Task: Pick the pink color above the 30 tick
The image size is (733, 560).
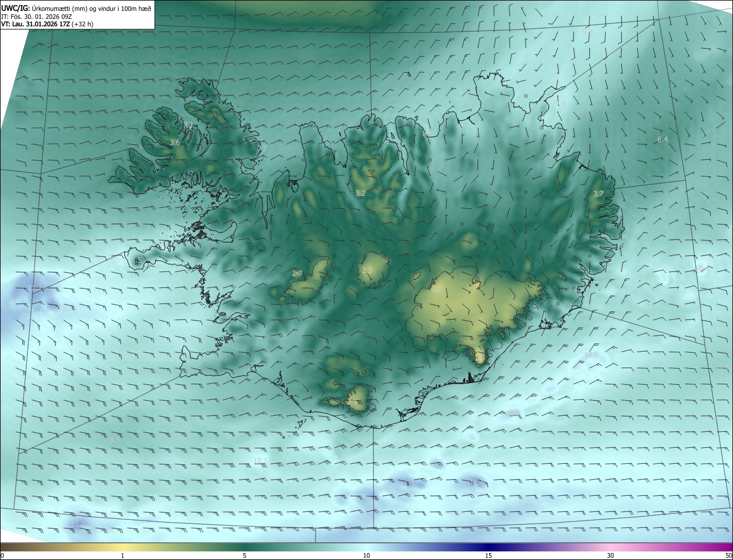Action: click(x=610, y=547)
